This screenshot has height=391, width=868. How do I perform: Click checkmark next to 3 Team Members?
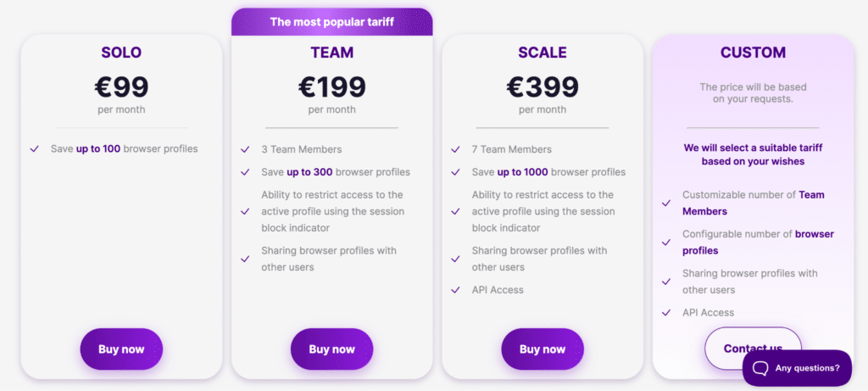(245, 149)
